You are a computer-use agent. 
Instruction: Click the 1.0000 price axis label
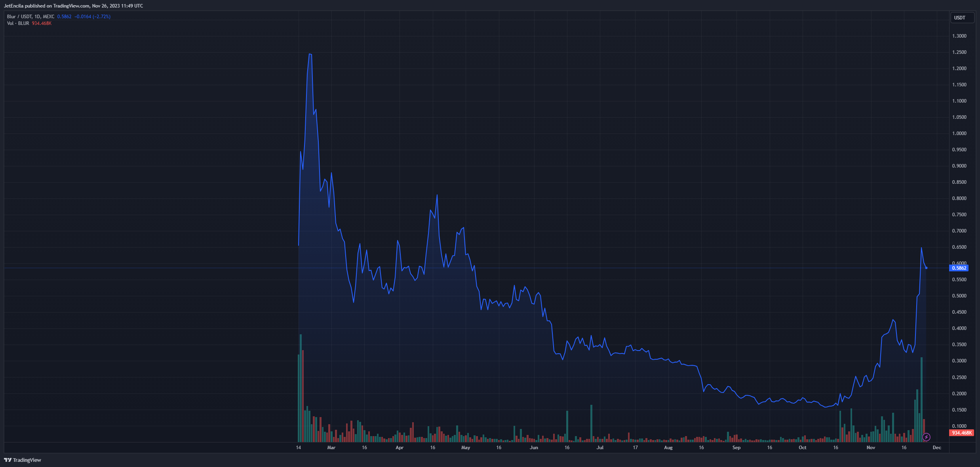959,133
